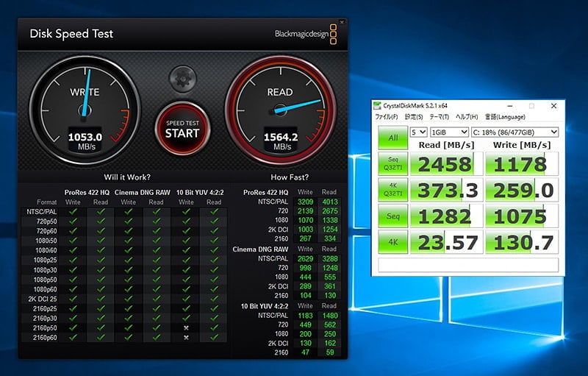Click read speed readout 1564.2 MB/s
The width and height of the screenshot is (588, 376).
(281, 141)
